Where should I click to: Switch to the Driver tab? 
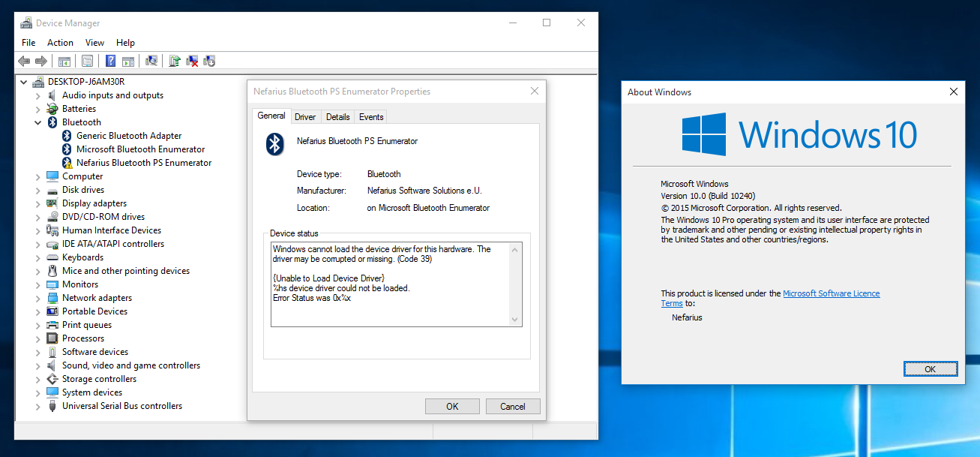(x=305, y=116)
